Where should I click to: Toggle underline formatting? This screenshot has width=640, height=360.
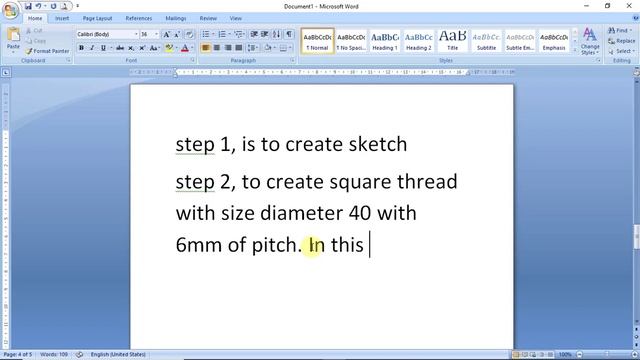tap(103, 48)
